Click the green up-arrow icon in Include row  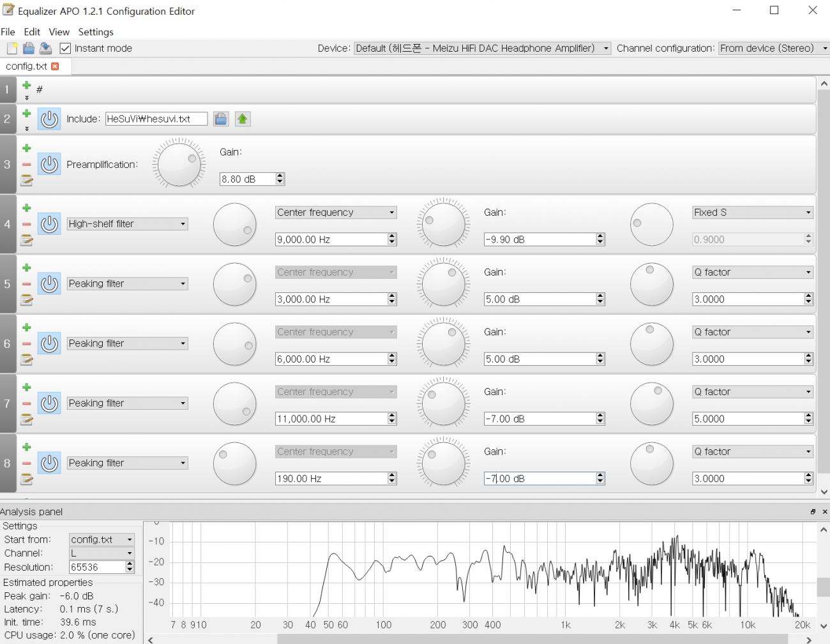click(243, 119)
